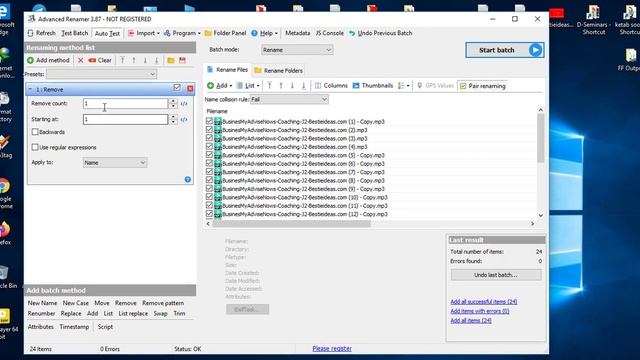640x360 pixels.
Task: Click the Refresh toolbar button
Action: point(41,33)
